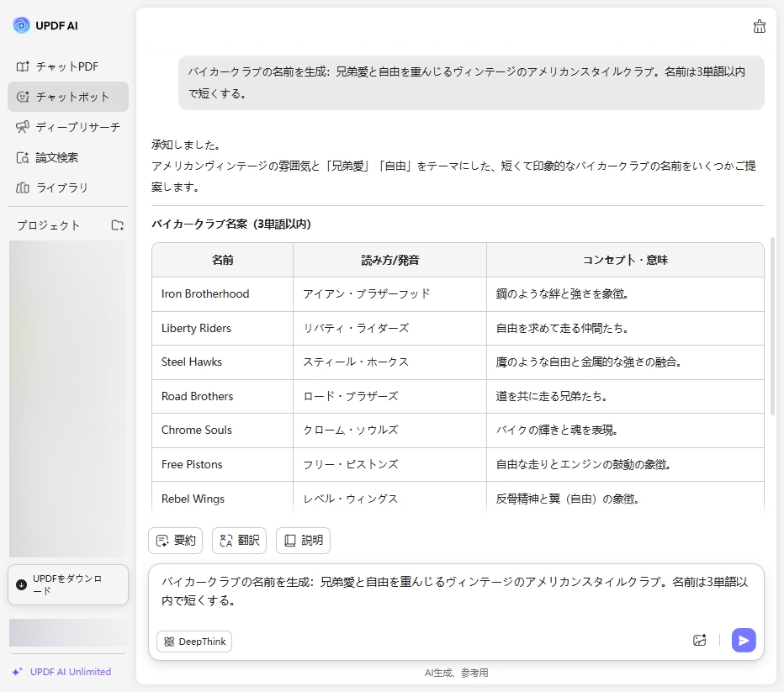The width and height of the screenshot is (784, 692).
Task: Open the チャットPDF section
Action: [67, 66]
